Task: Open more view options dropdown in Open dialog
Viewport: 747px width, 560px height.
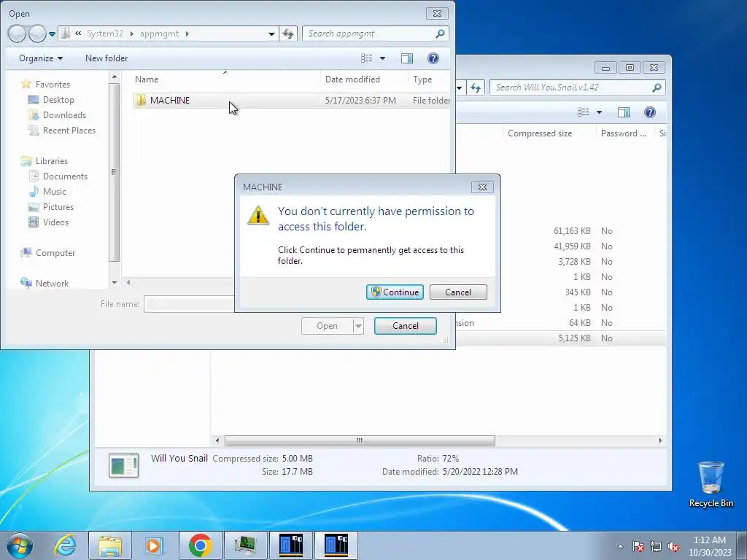Action: pos(382,58)
